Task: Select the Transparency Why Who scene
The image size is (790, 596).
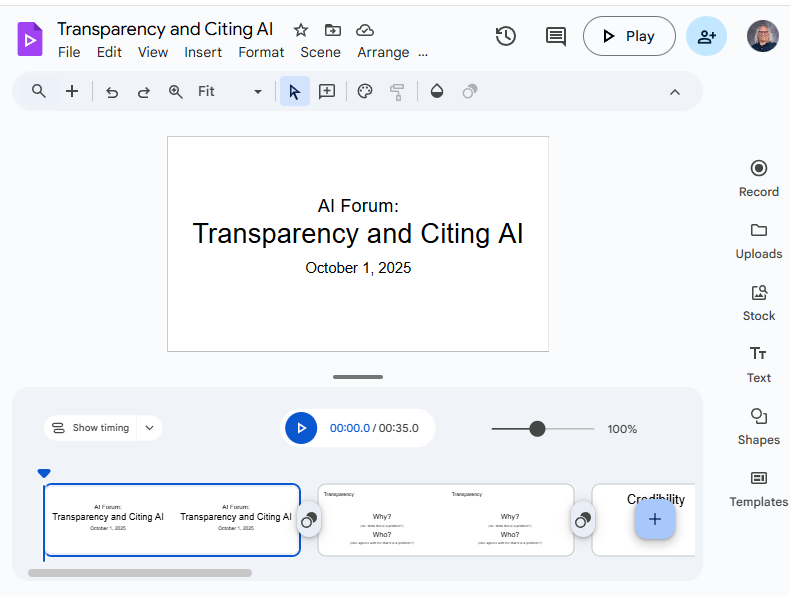Action: coord(446,520)
